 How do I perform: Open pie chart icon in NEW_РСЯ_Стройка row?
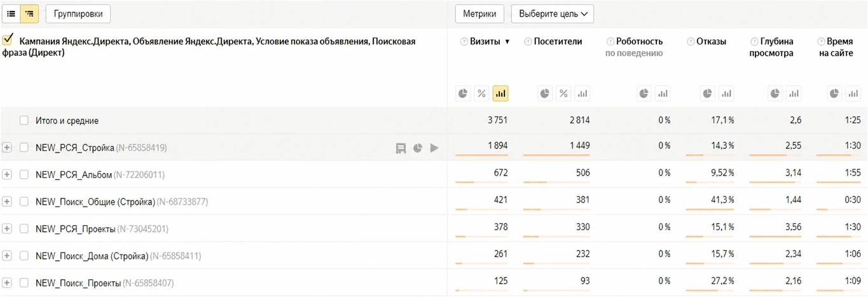coord(418,148)
